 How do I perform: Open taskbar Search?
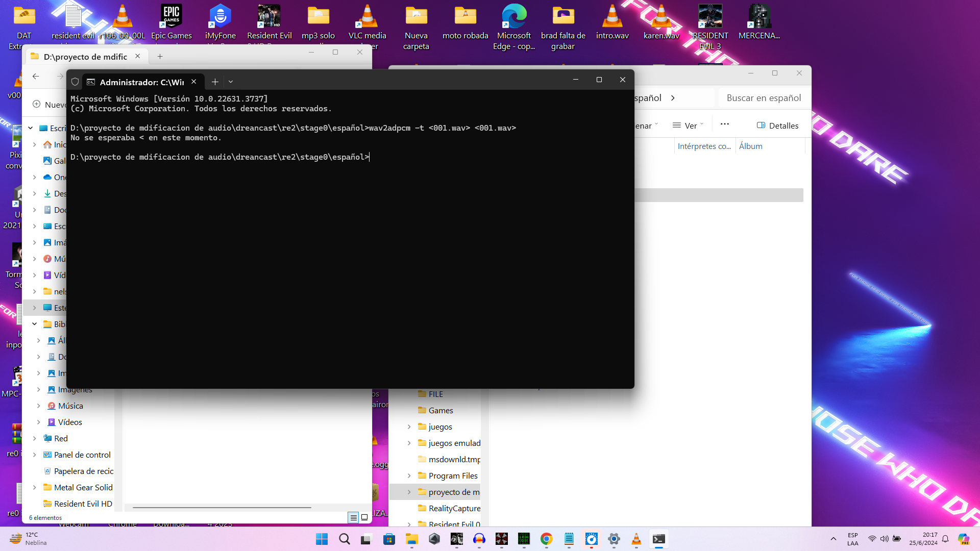(345, 539)
